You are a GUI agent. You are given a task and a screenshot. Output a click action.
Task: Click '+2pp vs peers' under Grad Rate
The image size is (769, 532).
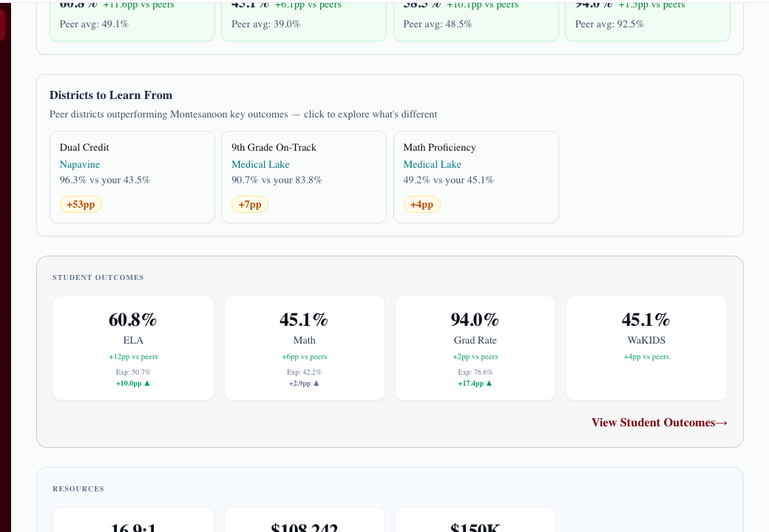[x=475, y=357]
